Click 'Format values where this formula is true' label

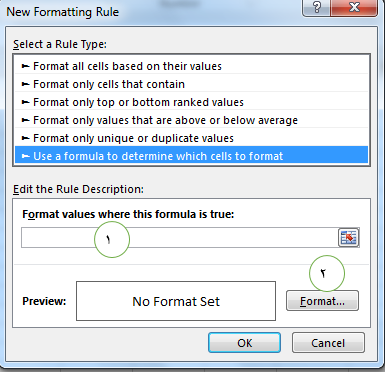point(128,214)
